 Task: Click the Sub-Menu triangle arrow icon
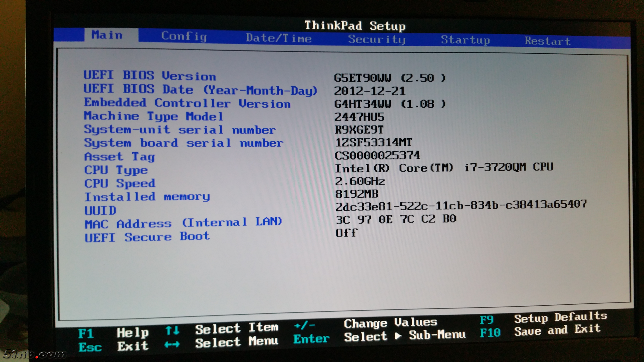398,336
